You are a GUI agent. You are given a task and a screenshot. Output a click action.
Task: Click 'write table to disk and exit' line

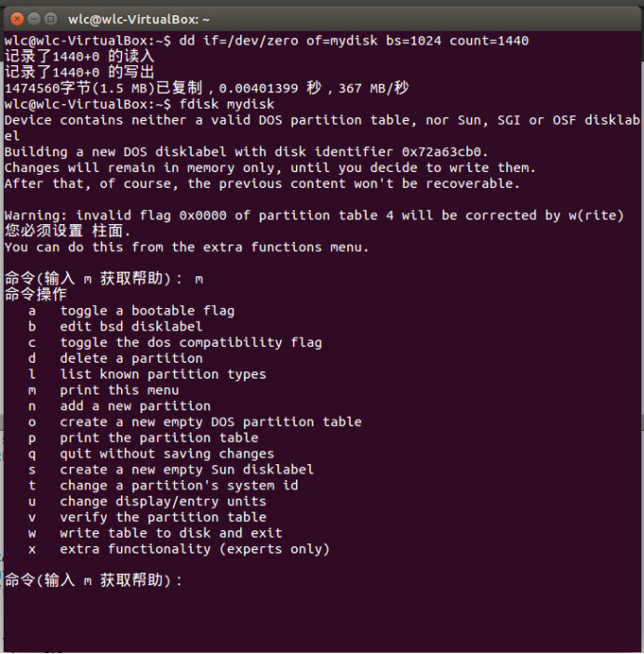(x=171, y=533)
